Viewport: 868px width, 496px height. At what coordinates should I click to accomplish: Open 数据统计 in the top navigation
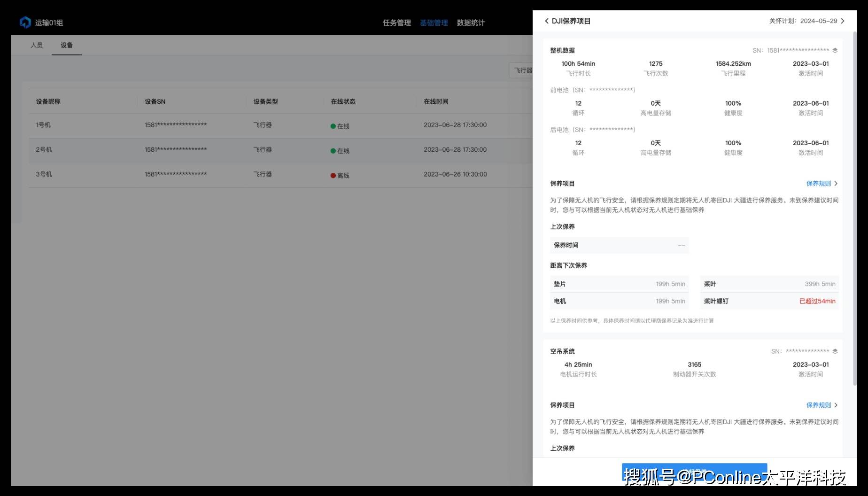pos(471,23)
